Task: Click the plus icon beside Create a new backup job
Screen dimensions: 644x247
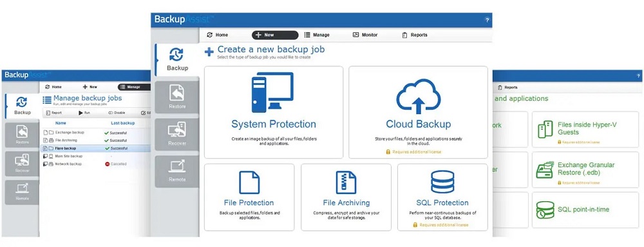Action: (209, 52)
